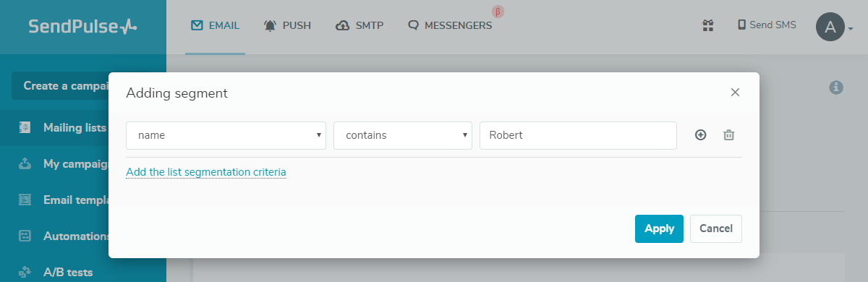This screenshot has width=868, height=282.
Task: Click the SendPulse logo
Action: [x=83, y=27]
